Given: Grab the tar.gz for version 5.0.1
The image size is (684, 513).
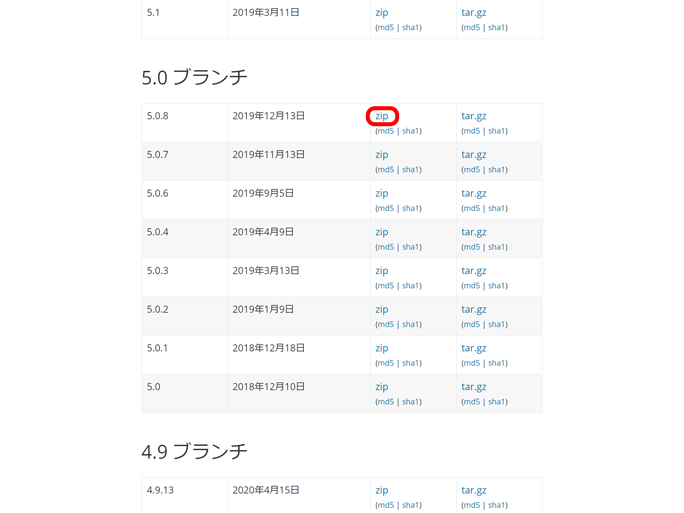Looking at the screenshot, I should [x=474, y=349].
